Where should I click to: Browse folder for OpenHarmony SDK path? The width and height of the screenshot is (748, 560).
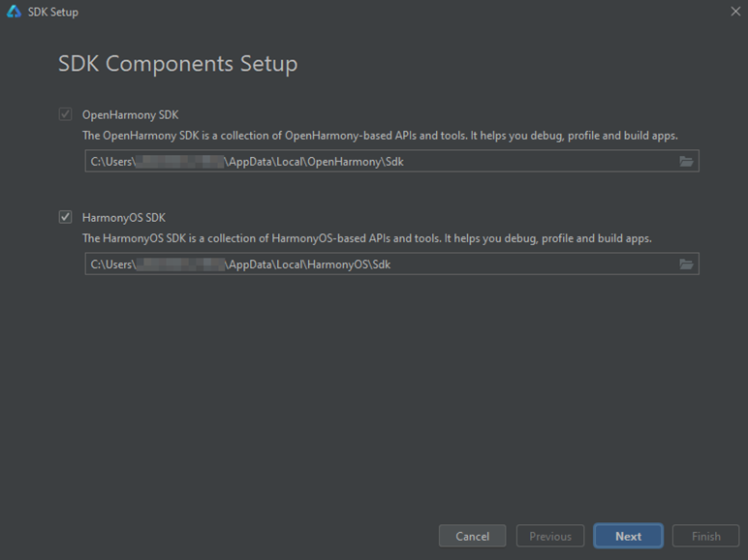click(686, 161)
